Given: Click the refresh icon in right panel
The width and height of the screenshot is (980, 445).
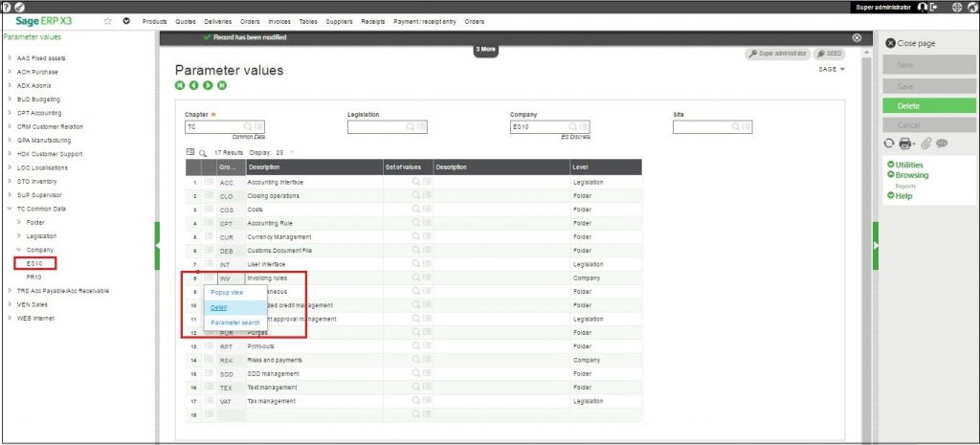Looking at the screenshot, I should [889, 144].
